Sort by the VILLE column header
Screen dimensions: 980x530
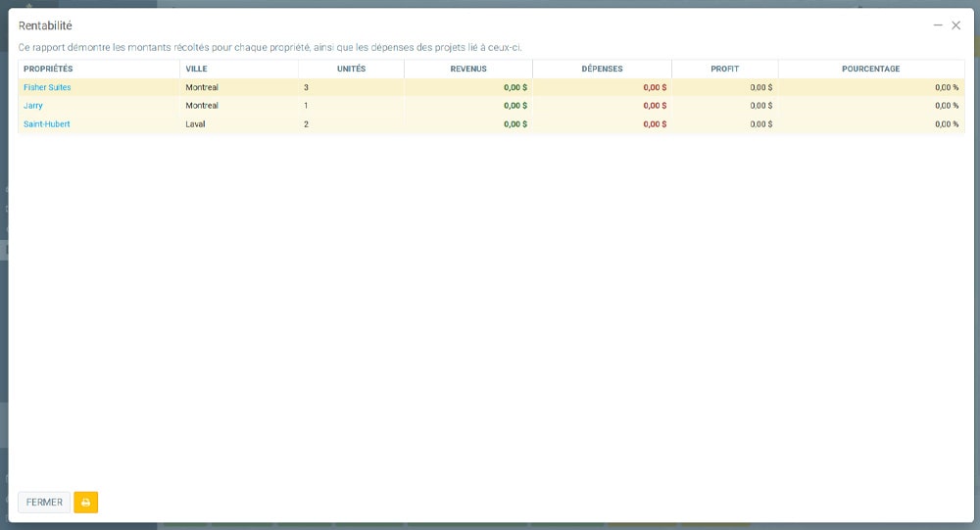click(x=197, y=70)
